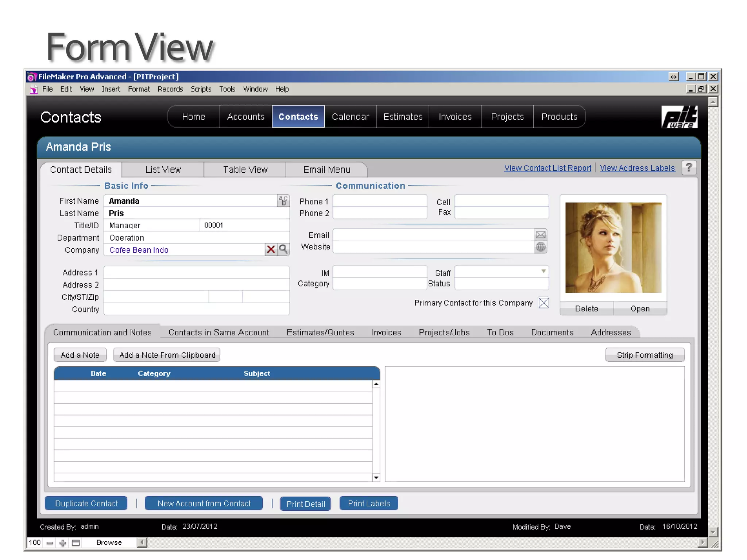Click the icon beside the First Name field
This screenshot has height=560, width=747.
[283, 201]
